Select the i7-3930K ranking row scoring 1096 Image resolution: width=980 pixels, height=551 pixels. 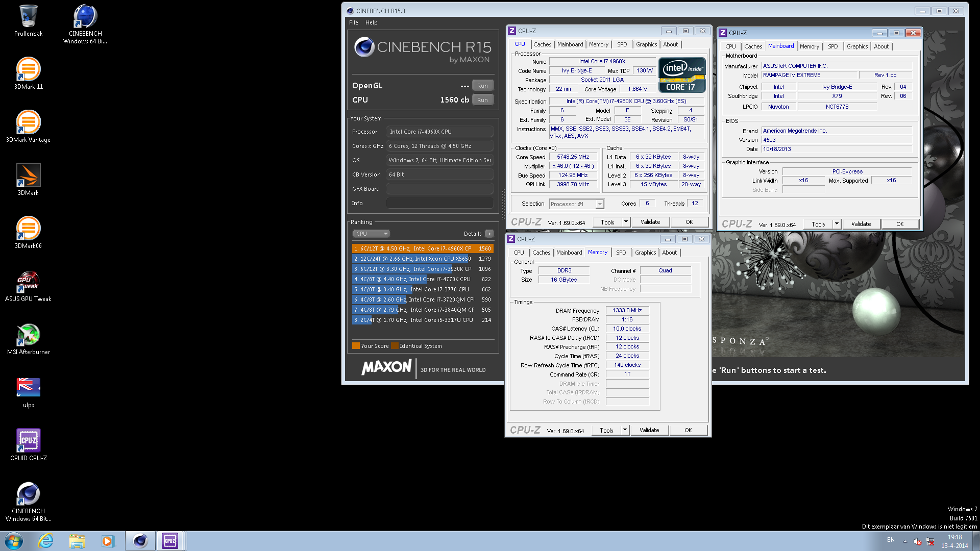[422, 269]
